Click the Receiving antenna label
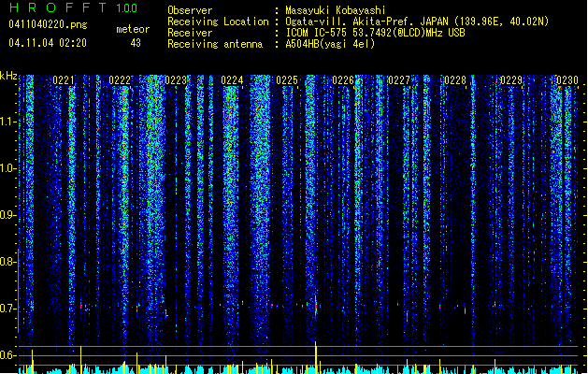588x374 pixels. tap(215, 44)
